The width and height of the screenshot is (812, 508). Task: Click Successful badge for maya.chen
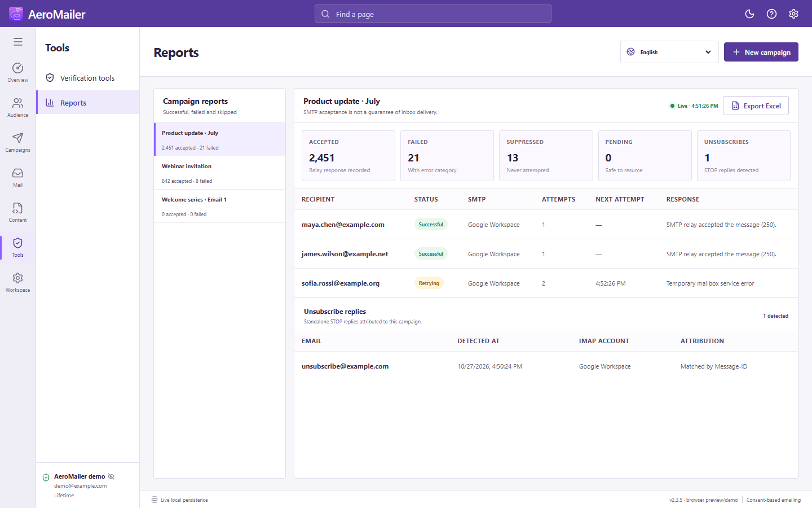(x=431, y=225)
